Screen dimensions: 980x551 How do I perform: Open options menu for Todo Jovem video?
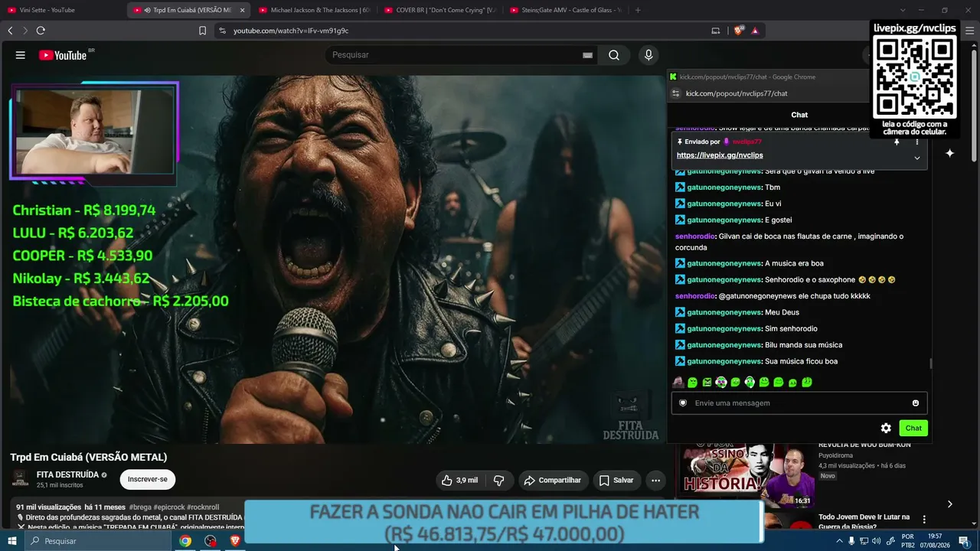click(x=924, y=519)
